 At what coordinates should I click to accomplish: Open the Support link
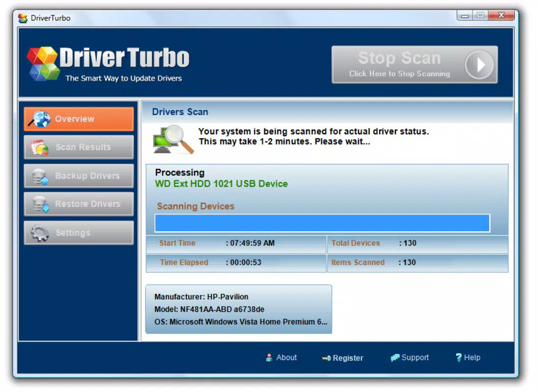pos(410,357)
